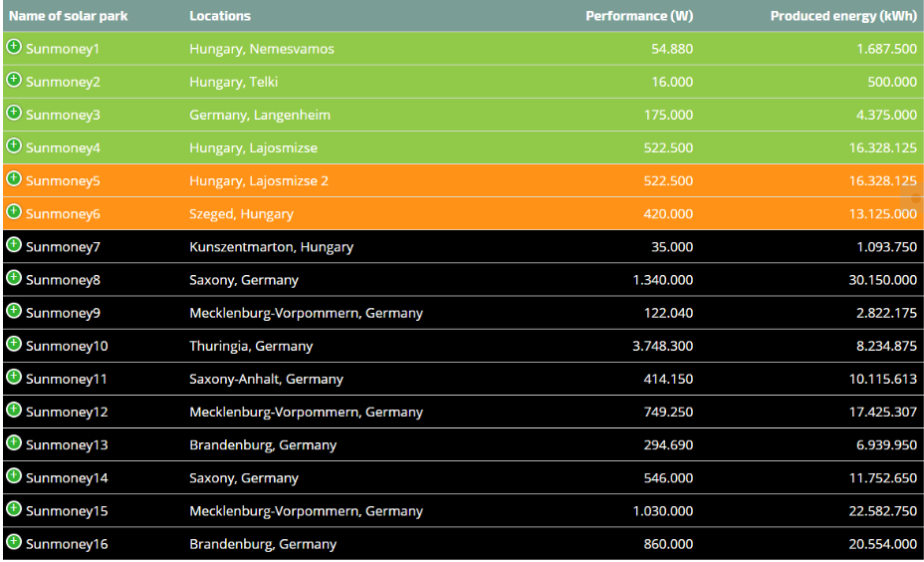Click the plus icon beside Sunmoney2

14,80
